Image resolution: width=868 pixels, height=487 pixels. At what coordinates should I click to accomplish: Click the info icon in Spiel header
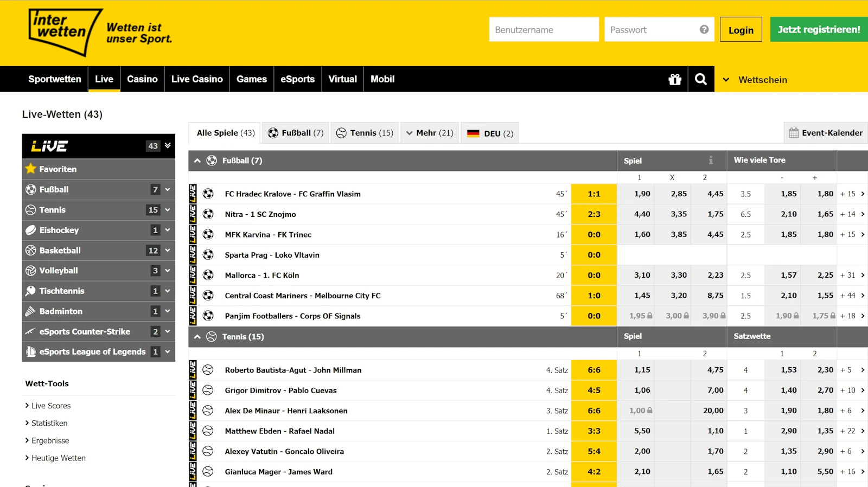(x=710, y=161)
